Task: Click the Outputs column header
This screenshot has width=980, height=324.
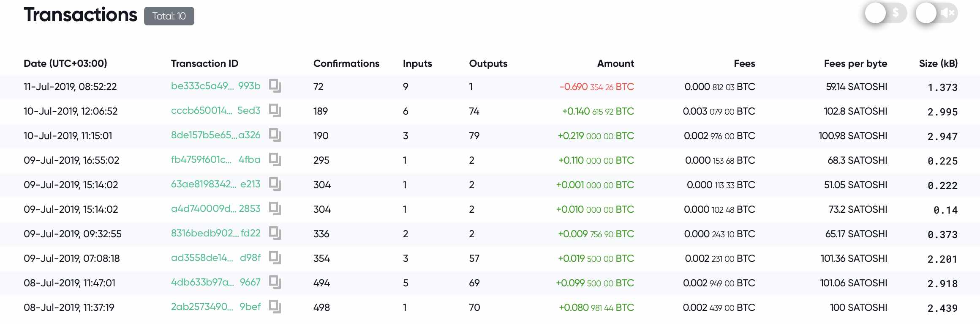Action: click(x=488, y=63)
